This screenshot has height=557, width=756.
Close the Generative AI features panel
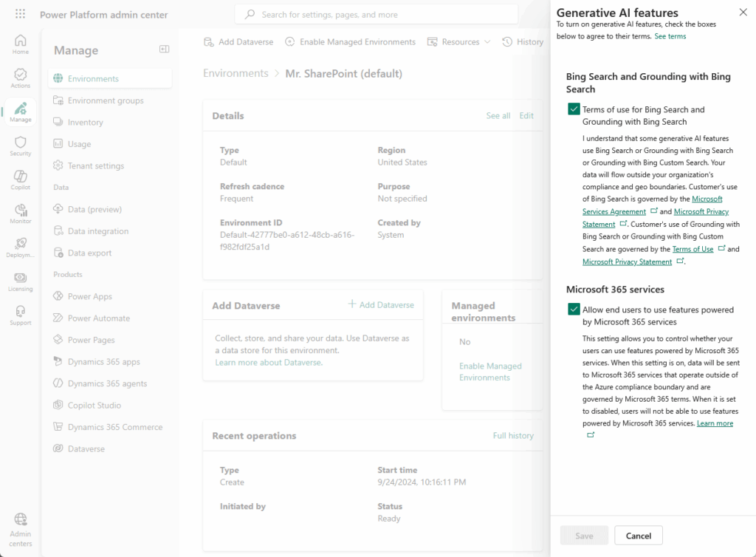coord(743,13)
